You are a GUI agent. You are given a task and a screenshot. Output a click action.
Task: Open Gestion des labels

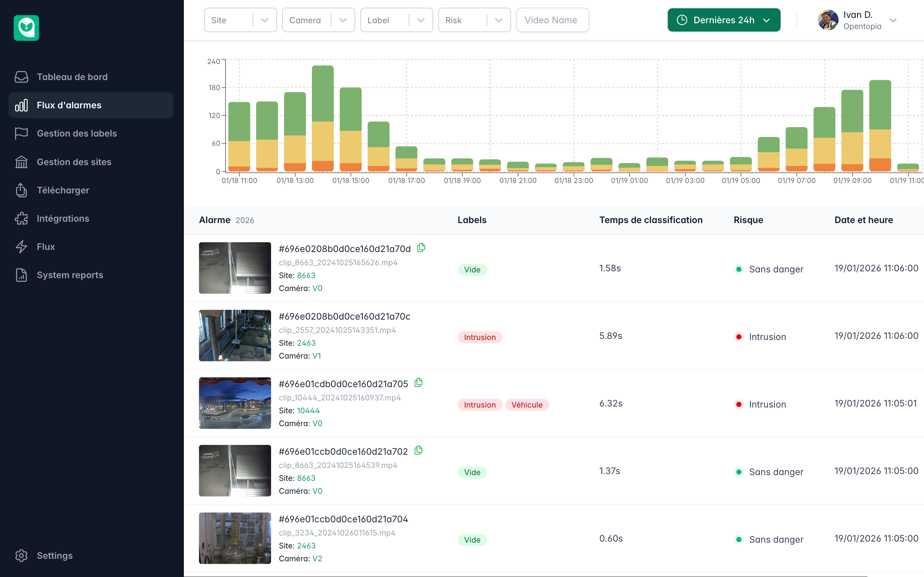pos(77,133)
